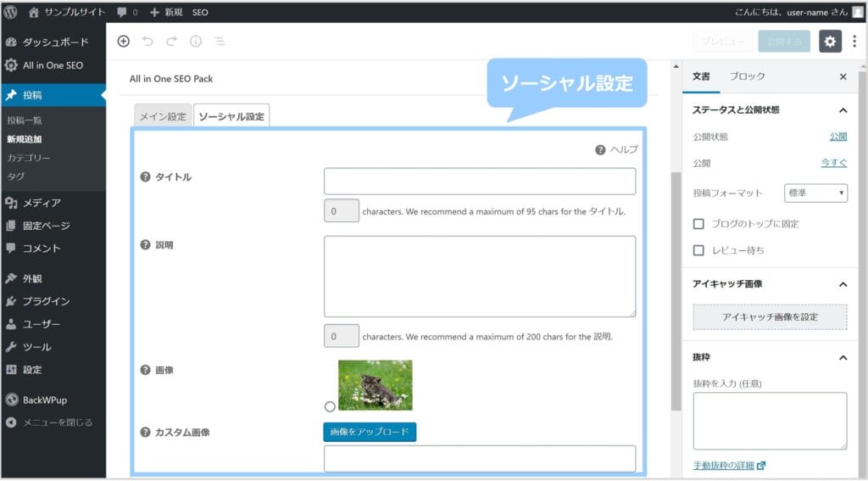The width and height of the screenshot is (868, 481).
Task: Click the undo arrow icon
Action: point(147,41)
